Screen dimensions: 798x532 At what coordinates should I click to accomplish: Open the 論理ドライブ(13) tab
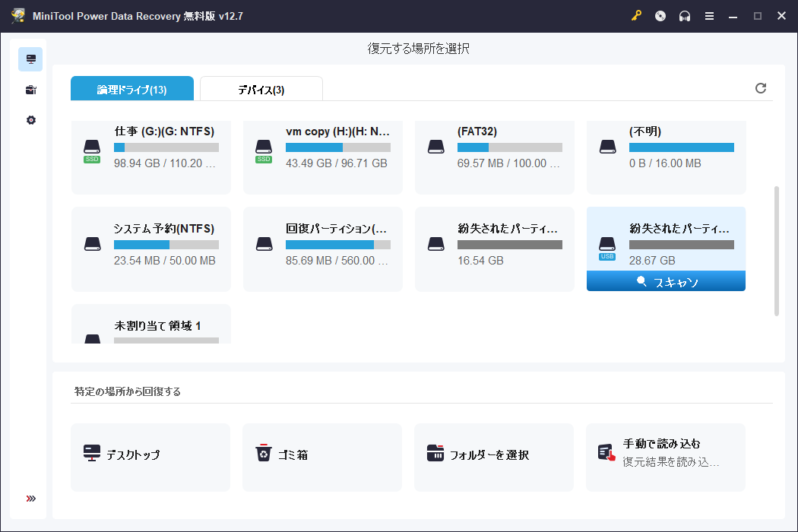point(132,88)
